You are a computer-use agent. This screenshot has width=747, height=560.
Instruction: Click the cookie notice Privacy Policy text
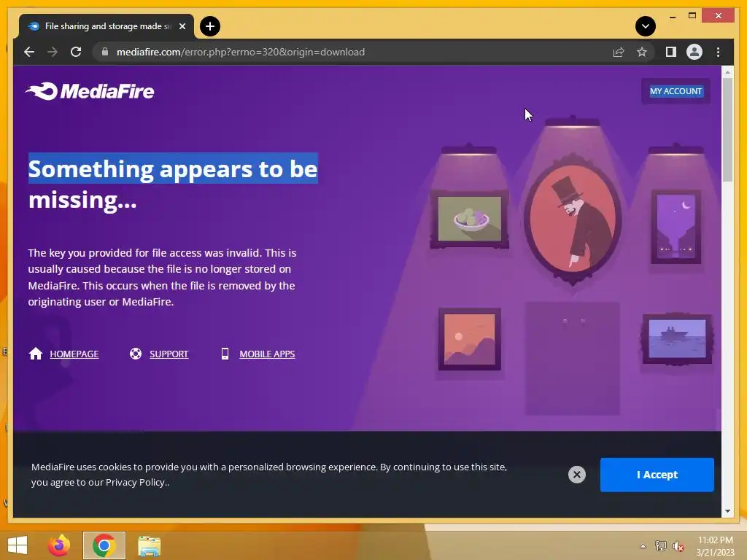(x=136, y=482)
